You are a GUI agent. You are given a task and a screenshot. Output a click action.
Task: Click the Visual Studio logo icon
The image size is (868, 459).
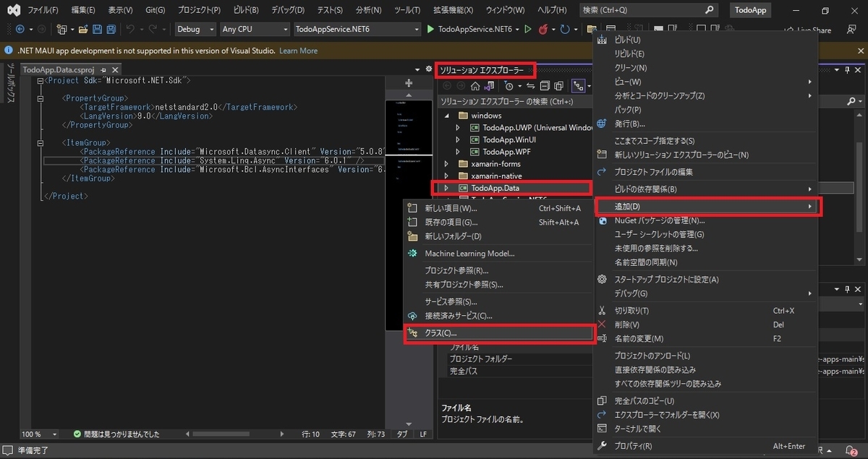click(14, 10)
